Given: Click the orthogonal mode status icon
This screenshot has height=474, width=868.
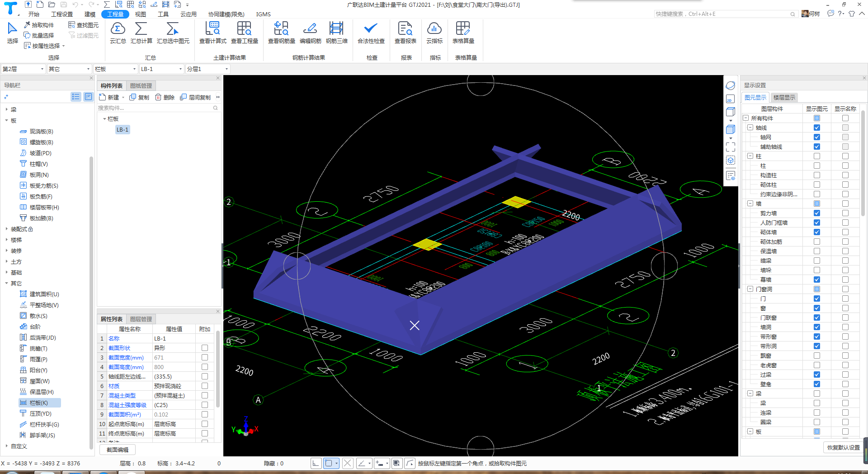Looking at the screenshot, I should [316, 463].
